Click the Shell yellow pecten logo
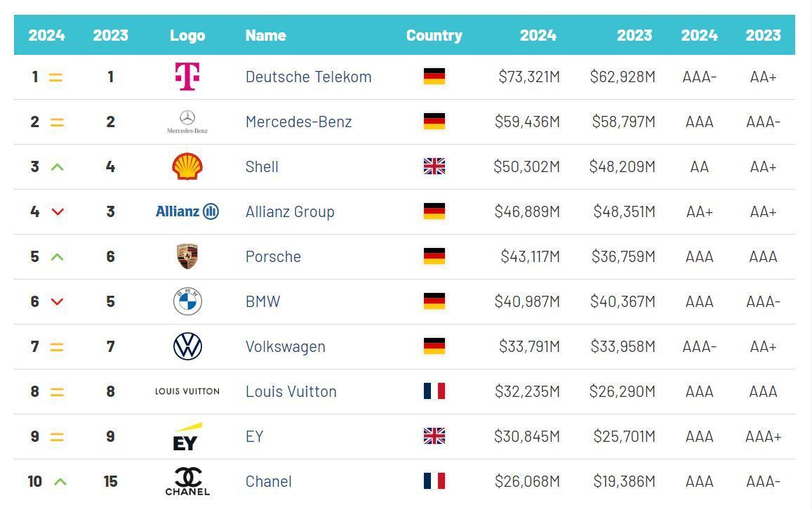Viewport: 812px width, 510px height. coord(187,166)
